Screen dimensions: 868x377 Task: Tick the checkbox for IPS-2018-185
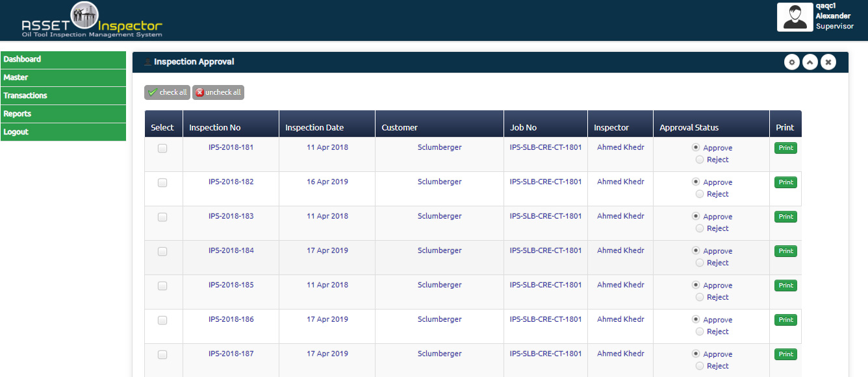click(162, 286)
